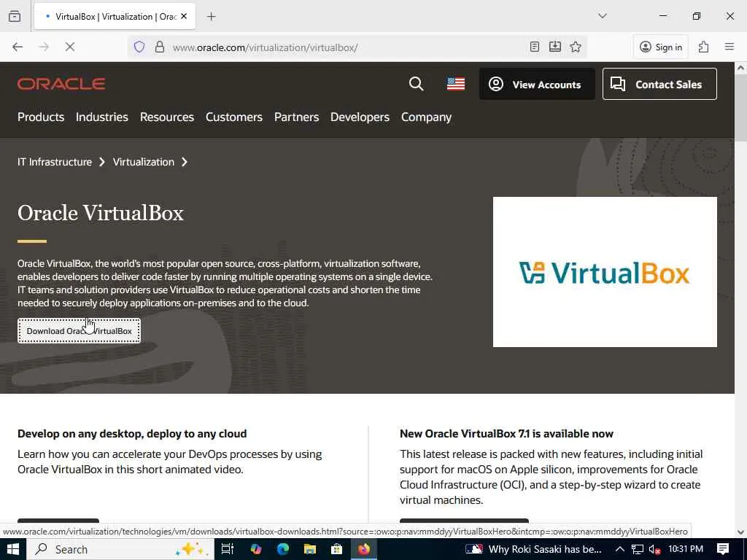Click 'New Oracle VirtualBox 7.1 is available now' heading
This screenshot has width=747, height=560.
point(506,434)
